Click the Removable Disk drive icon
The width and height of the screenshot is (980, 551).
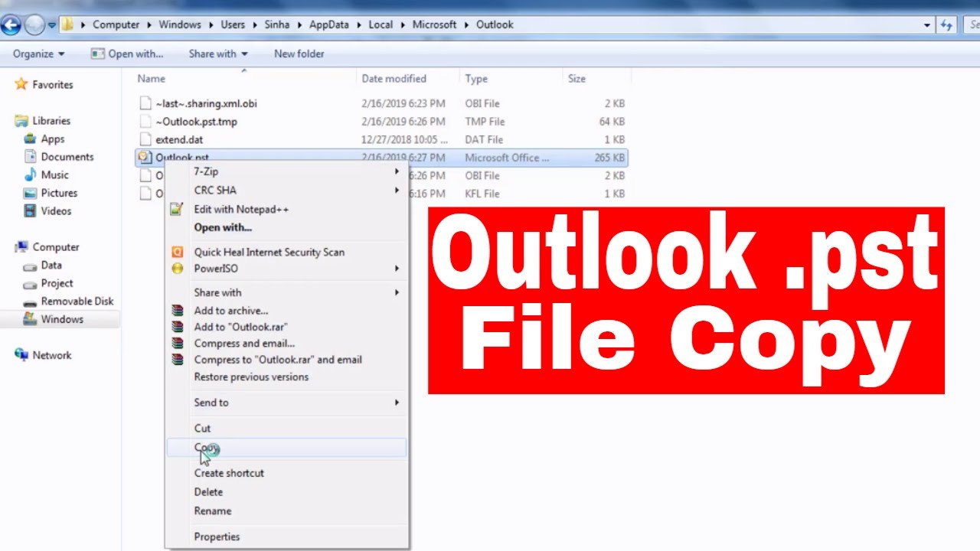point(30,302)
